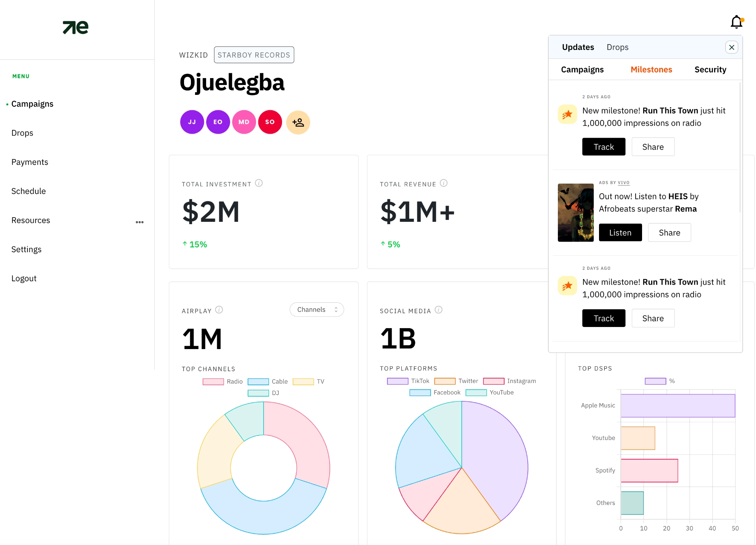Image resolution: width=756 pixels, height=545 pixels.
Task: Toggle TikTok legend in platforms chart
Action: pos(408,381)
